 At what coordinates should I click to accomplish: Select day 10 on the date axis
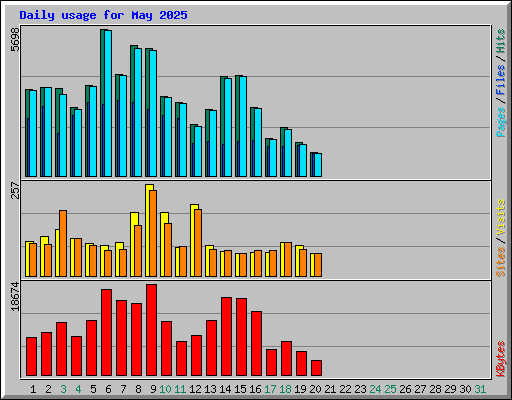click(165, 389)
